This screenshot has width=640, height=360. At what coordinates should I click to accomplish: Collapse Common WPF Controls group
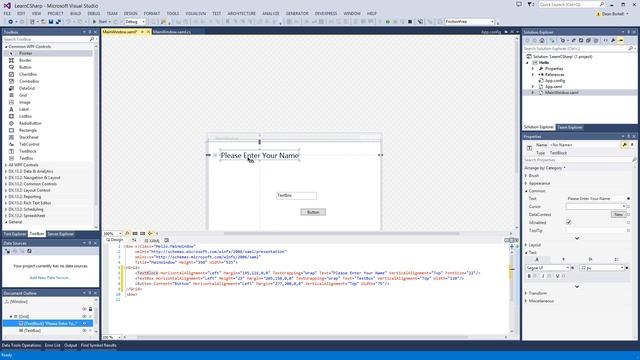pyautogui.click(x=6, y=47)
